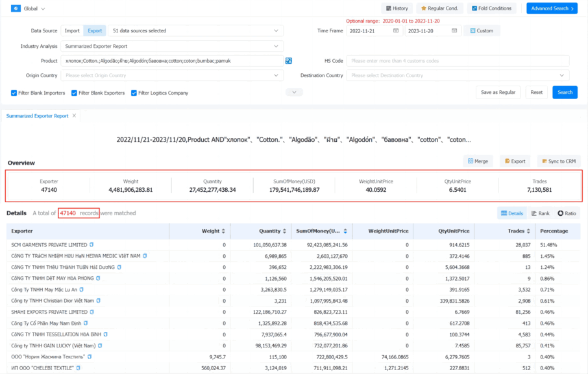
Task: Copy icon next to CHELEBI TEXTILE
Action: pos(79,368)
